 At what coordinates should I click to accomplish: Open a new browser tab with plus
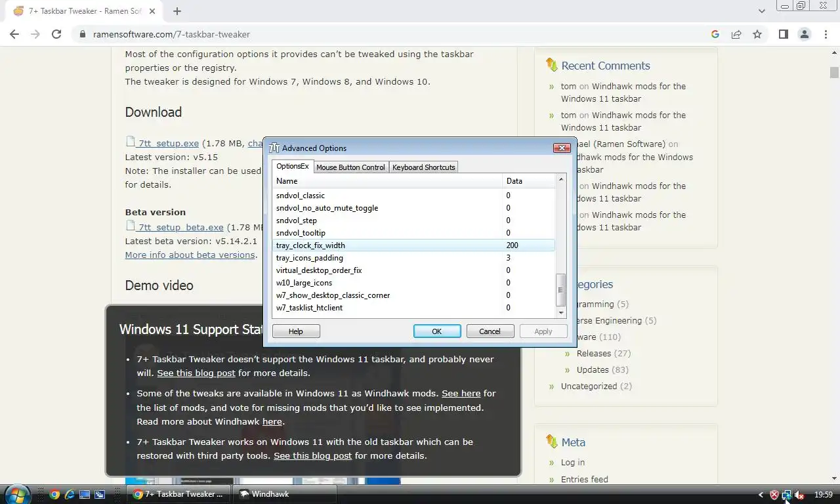(x=177, y=10)
